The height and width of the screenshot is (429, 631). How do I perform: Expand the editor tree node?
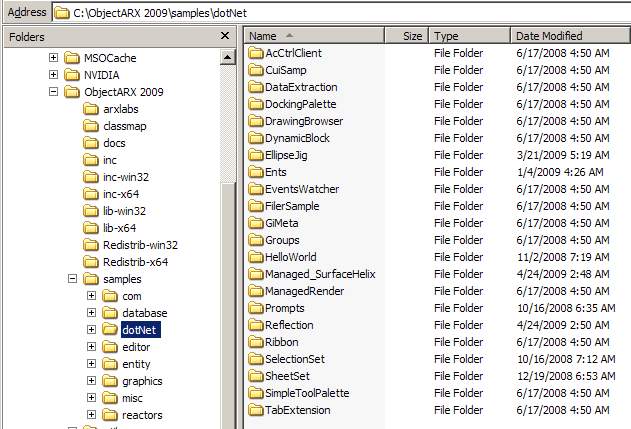coord(91,346)
